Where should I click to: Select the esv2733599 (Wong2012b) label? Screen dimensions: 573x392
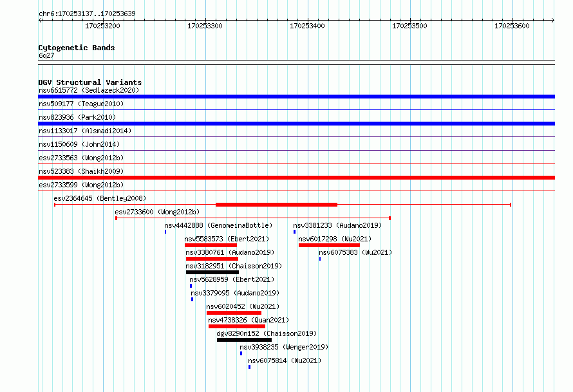point(81,185)
